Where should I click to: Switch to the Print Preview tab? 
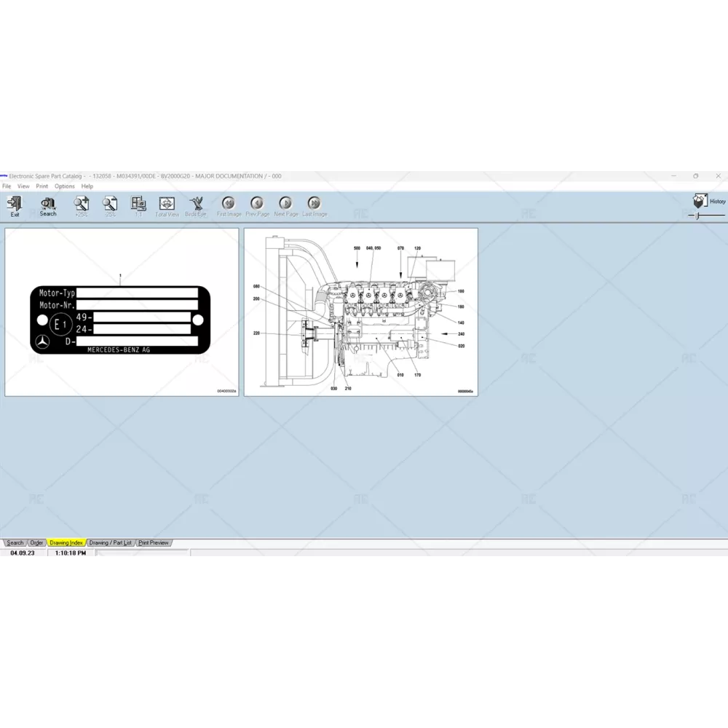[154, 543]
